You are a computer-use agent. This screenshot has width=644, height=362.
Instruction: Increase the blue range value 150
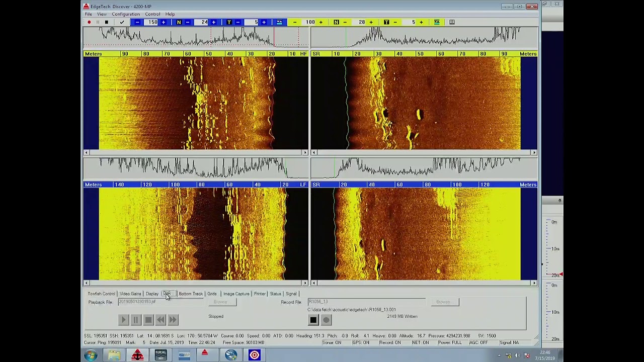163,22
